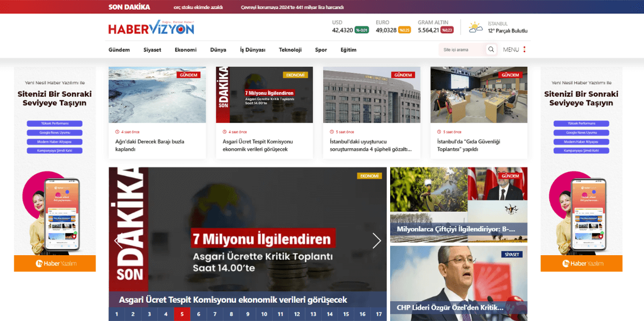Viewport: 644px width, 321px height.
Task: Click the Haber Yazılım logo in the sidebar ad
Action: coord(55,263)
